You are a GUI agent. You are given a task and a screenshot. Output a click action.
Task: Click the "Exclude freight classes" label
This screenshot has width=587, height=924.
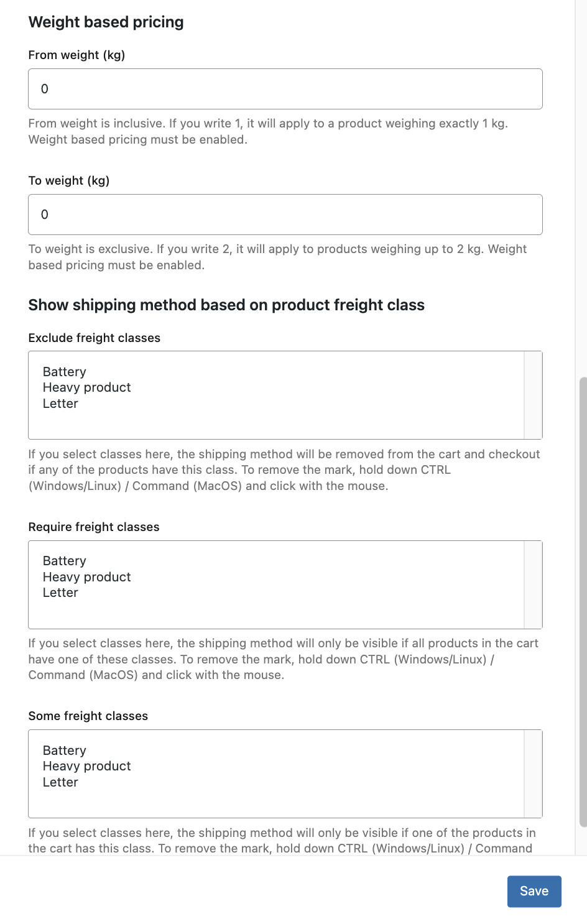click(95, 338)
